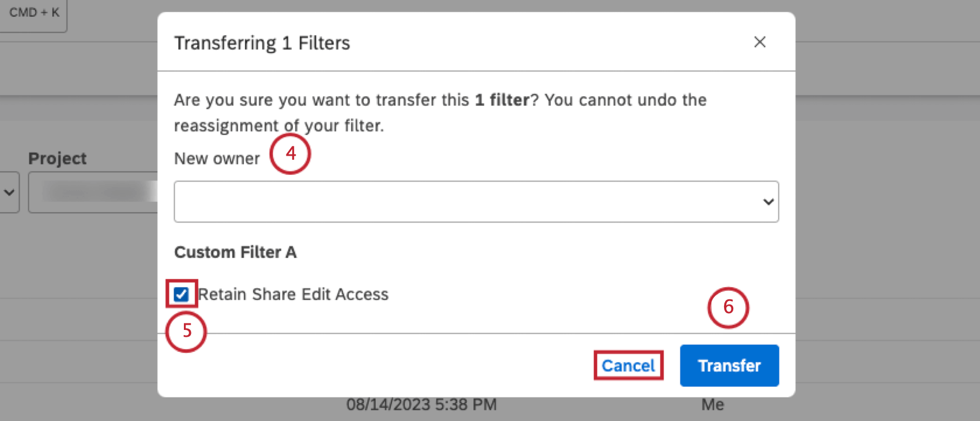Viewport: 980px width, 421px height.
Task: Click the Project field header
Action: tap(58, 158)
